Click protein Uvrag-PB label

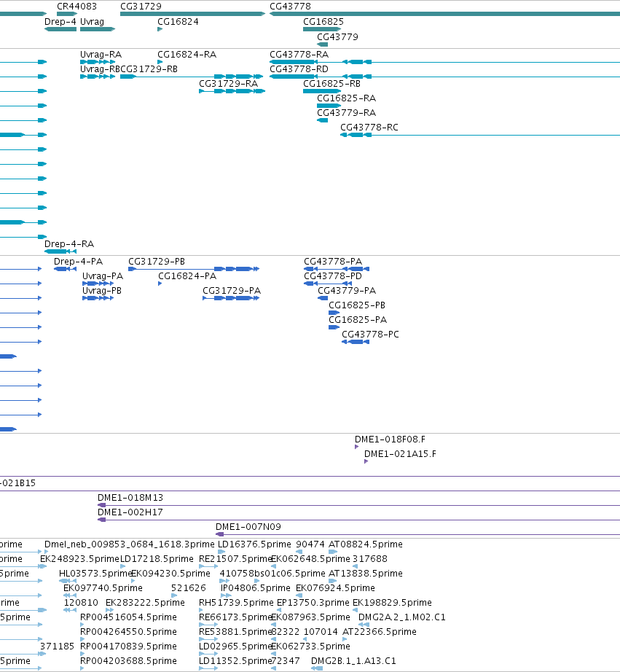(x=102, y=291)
